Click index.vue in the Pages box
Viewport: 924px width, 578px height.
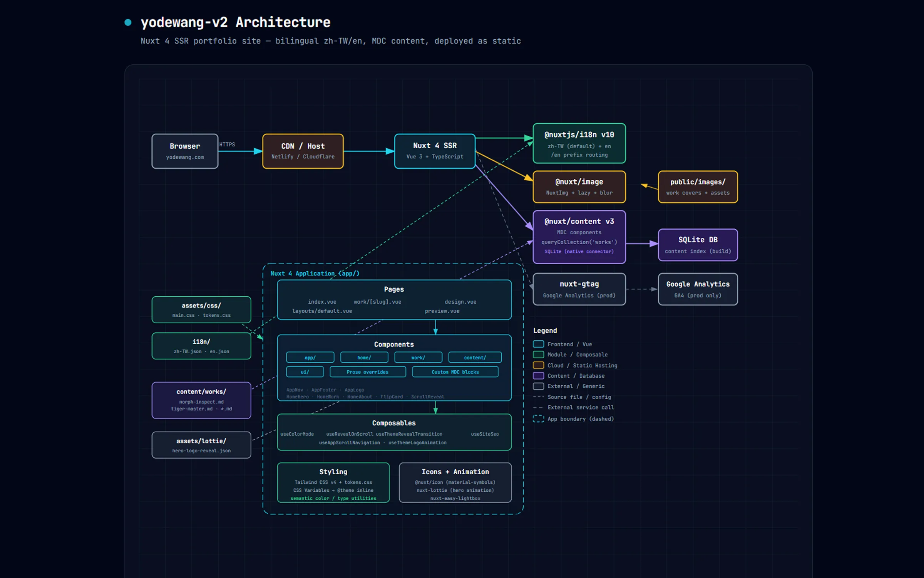(322, 302)
